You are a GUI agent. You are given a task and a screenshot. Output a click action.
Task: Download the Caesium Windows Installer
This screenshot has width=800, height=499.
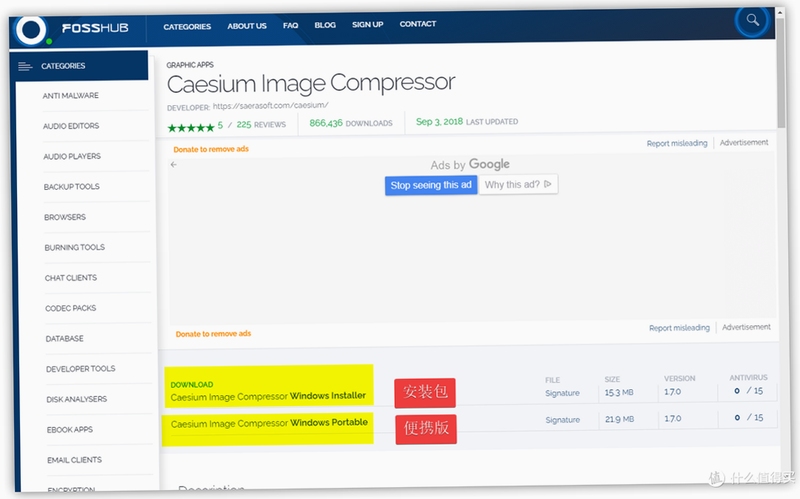tap(268, 396)
